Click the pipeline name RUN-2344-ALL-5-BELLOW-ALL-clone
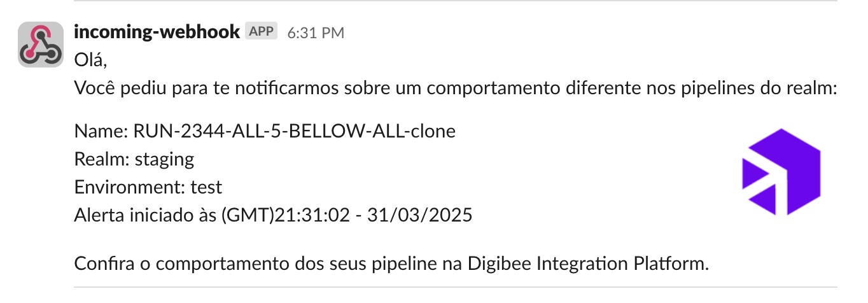The image size is (868, 303). coord(294,131)
